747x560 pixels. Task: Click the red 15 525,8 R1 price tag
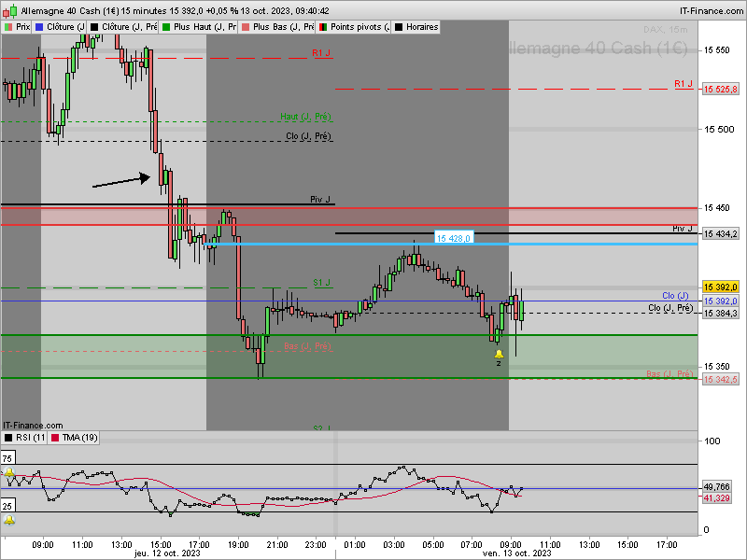click(720, 89)
